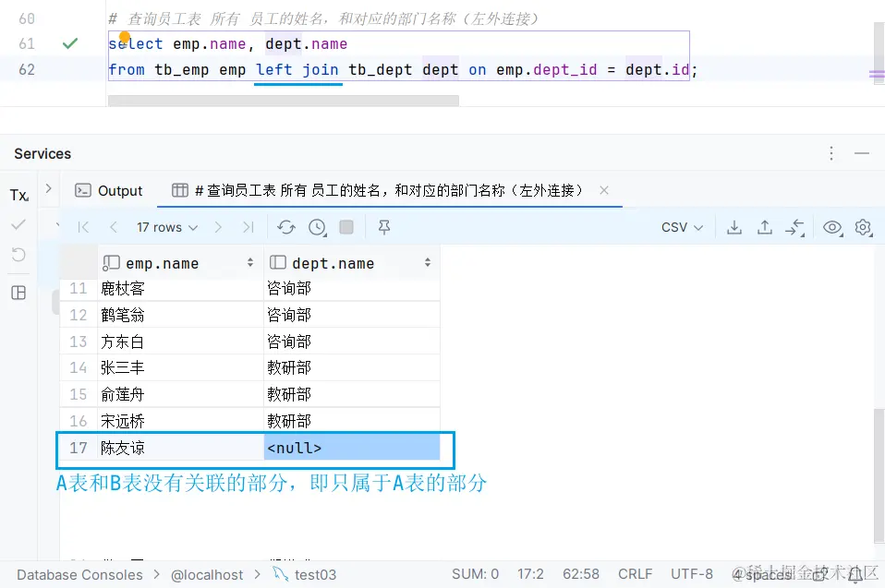
Task: Select cell 俞莲舟 in row 15
Action: pos(180,394)
